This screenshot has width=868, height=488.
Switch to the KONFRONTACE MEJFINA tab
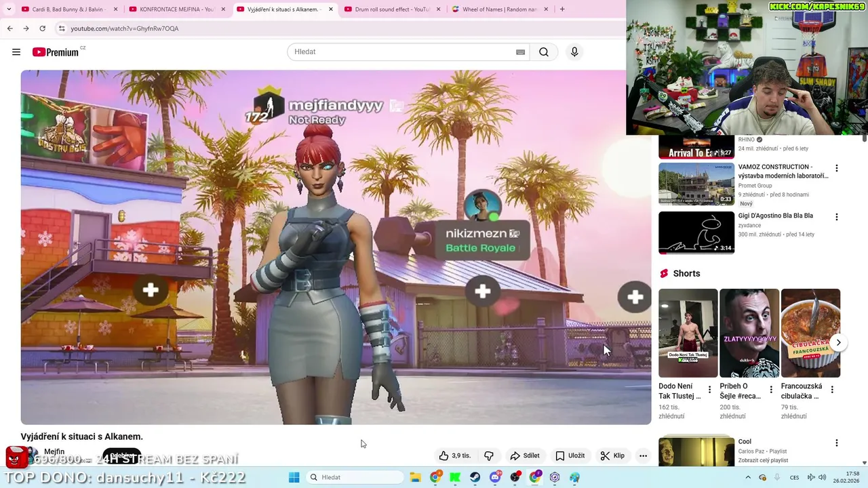tap(176, 9)
